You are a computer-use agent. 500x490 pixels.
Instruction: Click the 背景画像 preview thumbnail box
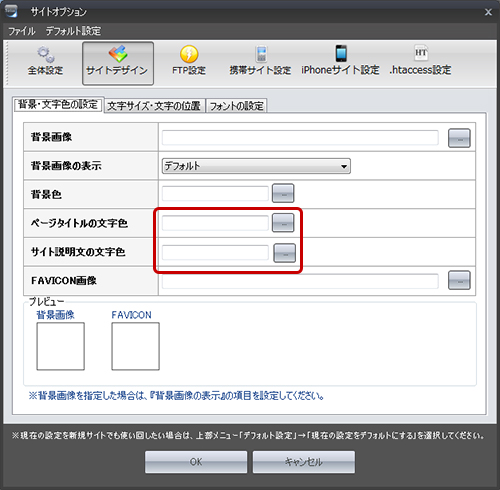(60, 346)
